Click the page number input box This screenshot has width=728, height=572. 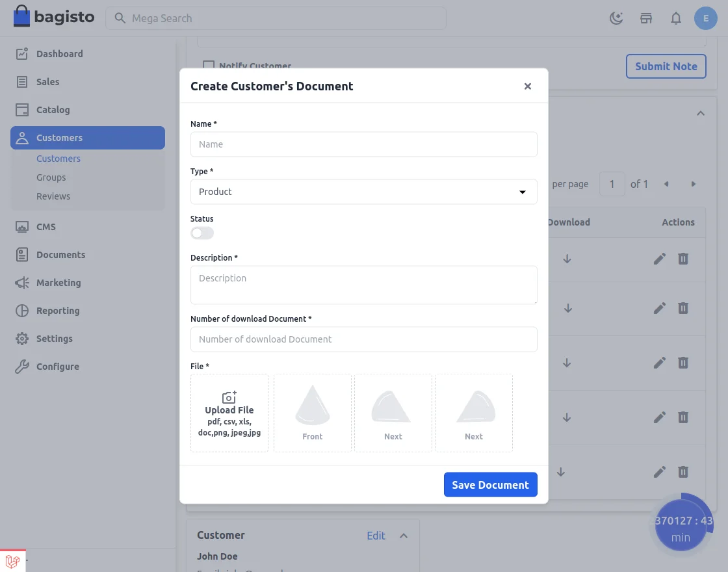point(612,185)
